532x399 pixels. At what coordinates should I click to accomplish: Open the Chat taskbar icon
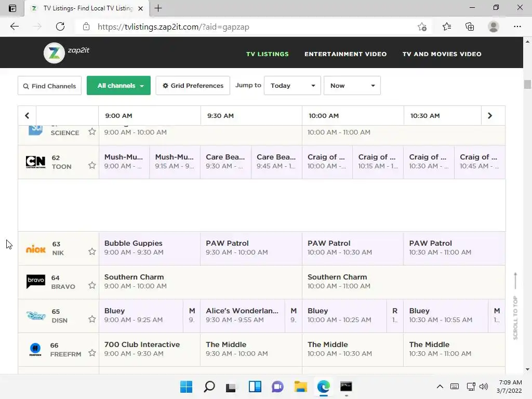tap(277, 387)
